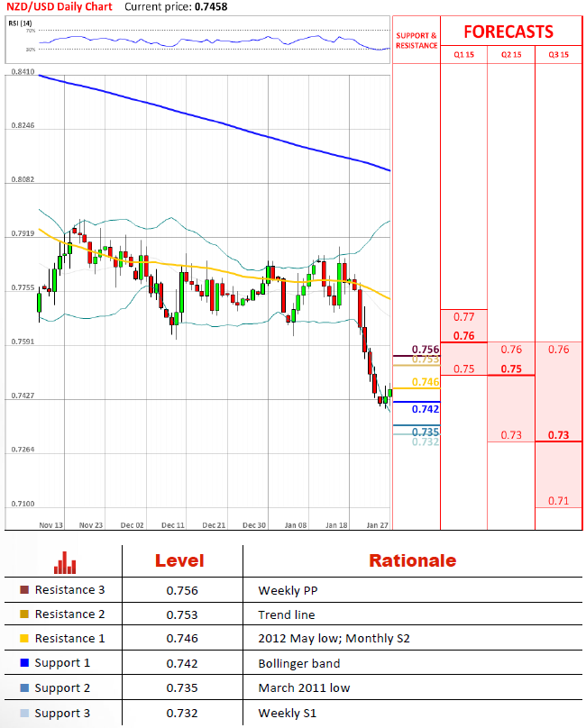The height and width of the screenshot is (728, 586).
Task: Click the Rationale table header
Action: tap(413, 560)
